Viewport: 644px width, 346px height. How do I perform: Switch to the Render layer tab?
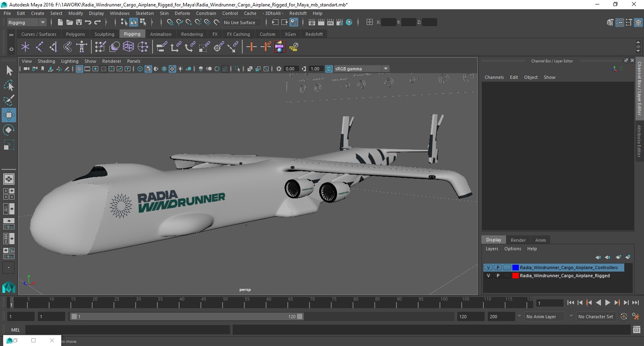click(x=518, y=240)
